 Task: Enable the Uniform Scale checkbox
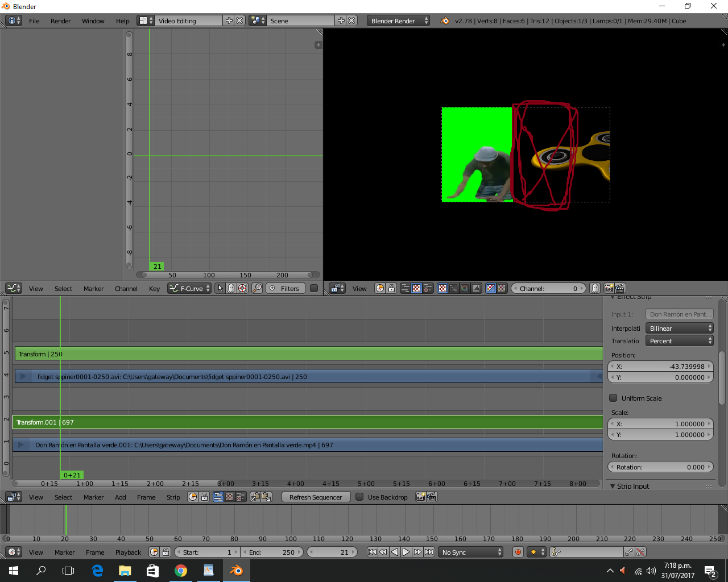[613, 398]
